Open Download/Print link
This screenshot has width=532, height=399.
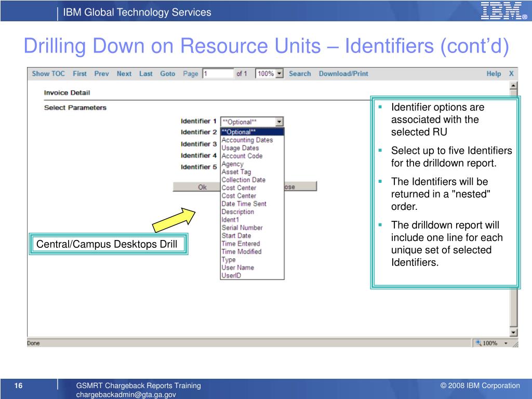pyautogui.click(x=343, y=74)
